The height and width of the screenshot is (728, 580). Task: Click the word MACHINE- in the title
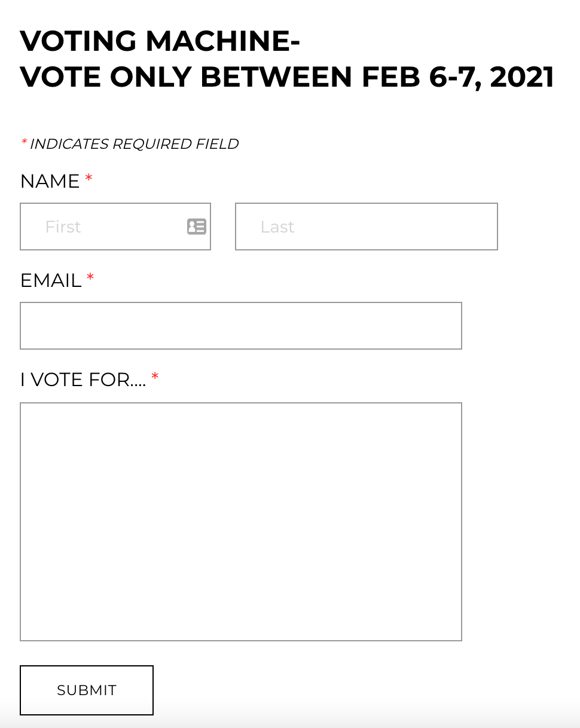point(222,42)
